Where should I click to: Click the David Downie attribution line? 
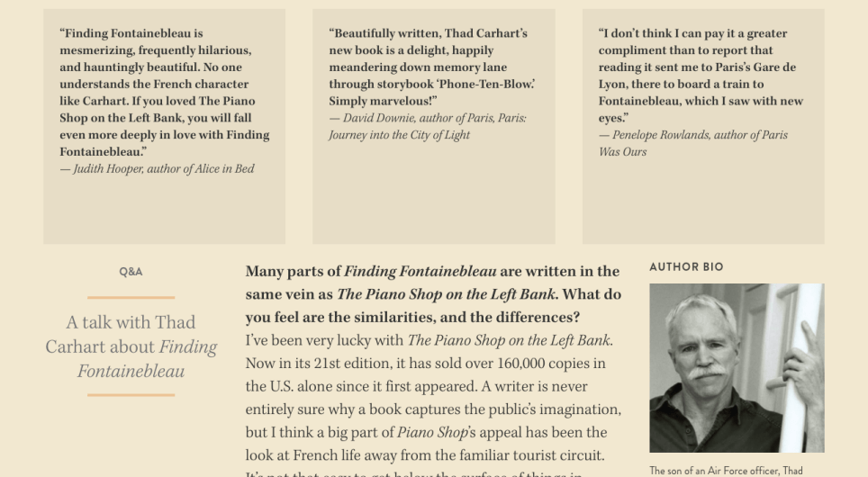point(428,126)
